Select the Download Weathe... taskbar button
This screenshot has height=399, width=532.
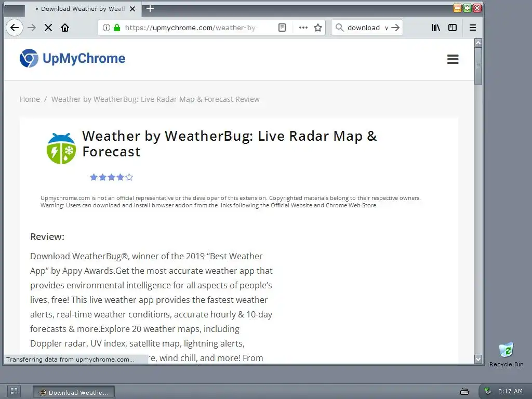[x=74, y=392]
